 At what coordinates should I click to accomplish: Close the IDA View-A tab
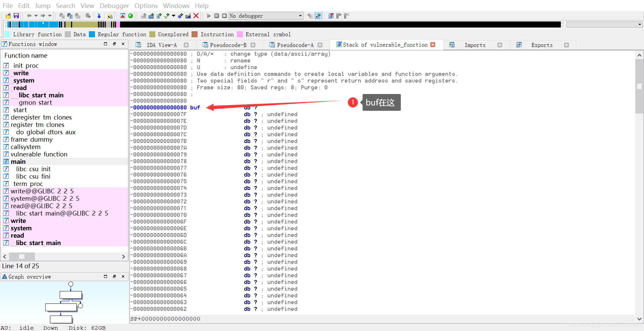click(186, 45)
